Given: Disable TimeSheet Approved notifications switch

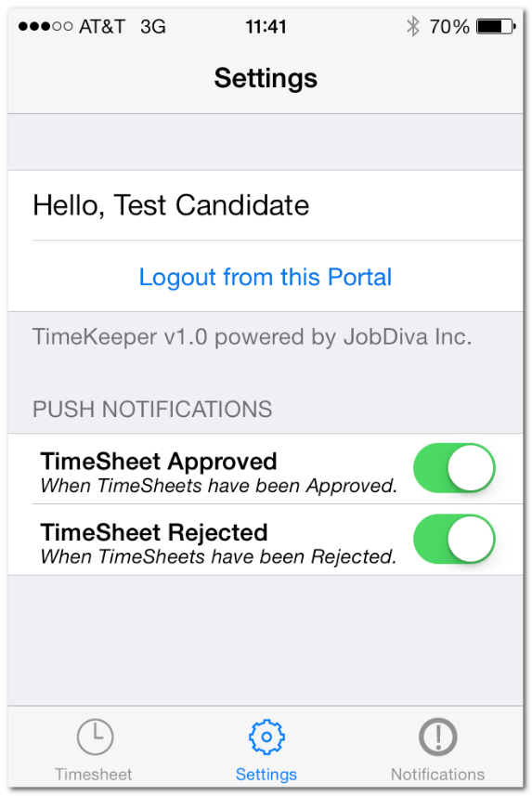Looking at the screenshot, I should (454, 468).
